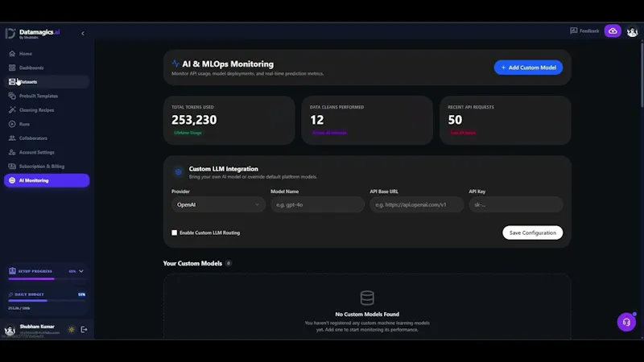The height and width of the screenshot is (362, 644).
Task: Click the Prebuilt Templates icon
Action: (12, 96)
